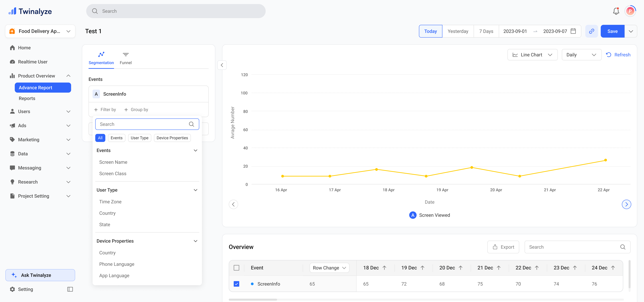
Task: Click magnifier icon in Overview search
Action: [x=623, y=247]
